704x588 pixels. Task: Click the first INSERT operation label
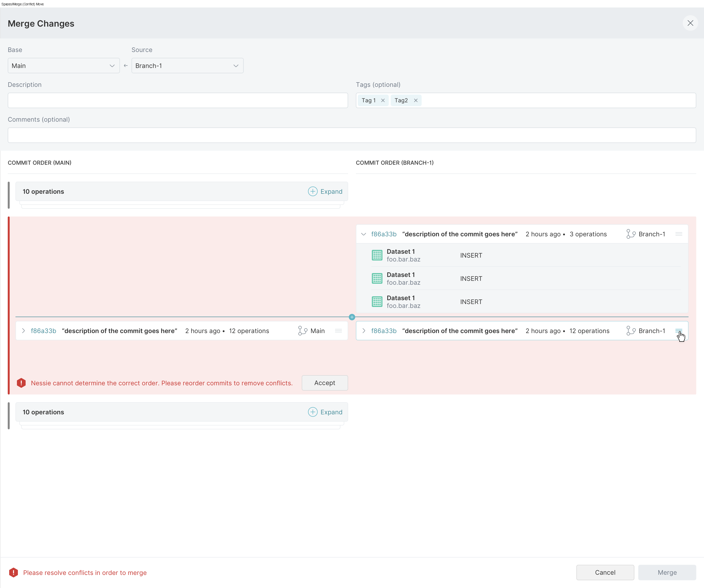[x=471, y=255]
